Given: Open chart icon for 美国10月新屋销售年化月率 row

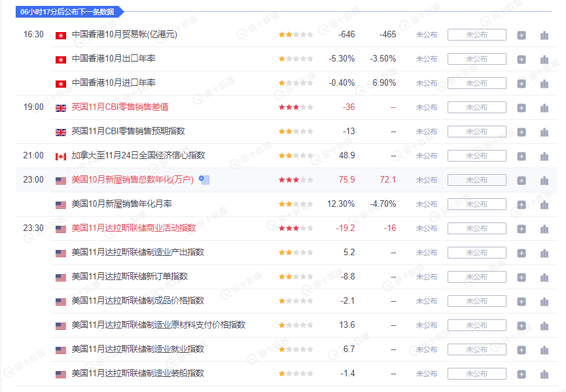Looking at the screenshot, I should pos(544,205).
